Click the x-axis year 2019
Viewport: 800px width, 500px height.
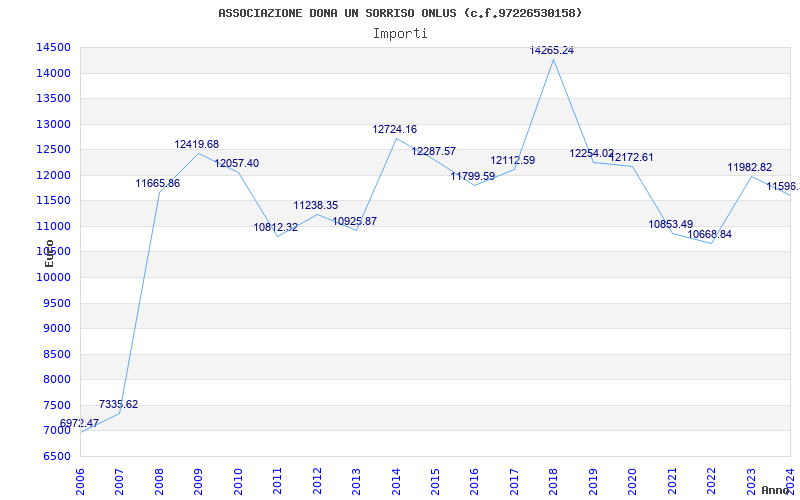(x=593, y=482)
